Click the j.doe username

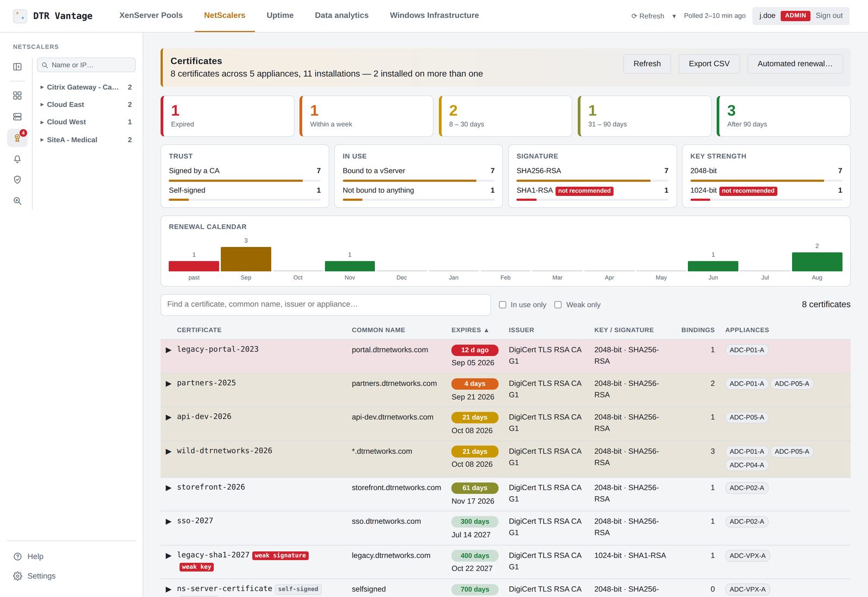(x=767, y=16)
